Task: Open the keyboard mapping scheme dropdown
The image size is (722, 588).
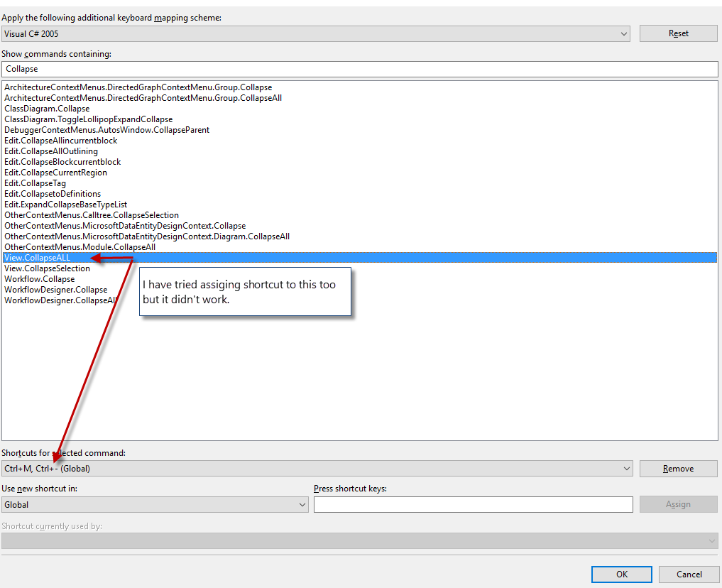Action: (x=316, y=33)
